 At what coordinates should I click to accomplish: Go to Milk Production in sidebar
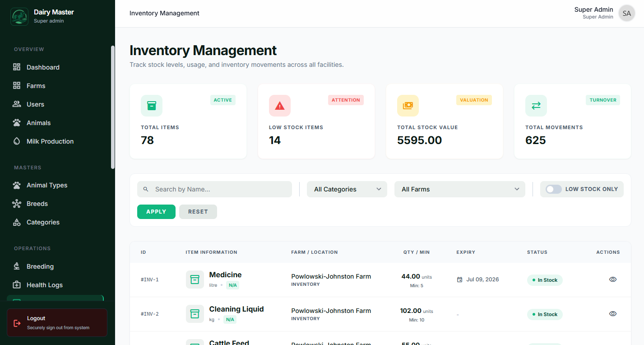(50, 141)
